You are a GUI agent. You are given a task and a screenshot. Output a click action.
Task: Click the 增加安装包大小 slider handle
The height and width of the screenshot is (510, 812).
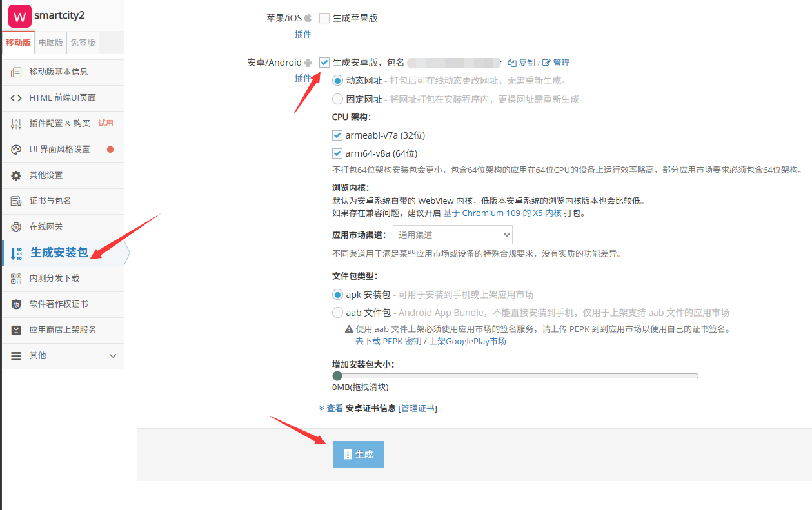337,375
